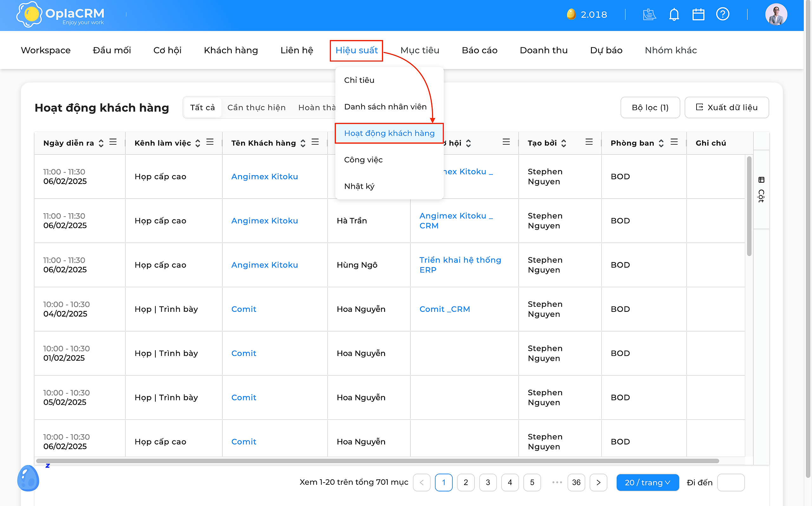Open the Workspace tab
This screenshot has height=506, width=812.
45,50
